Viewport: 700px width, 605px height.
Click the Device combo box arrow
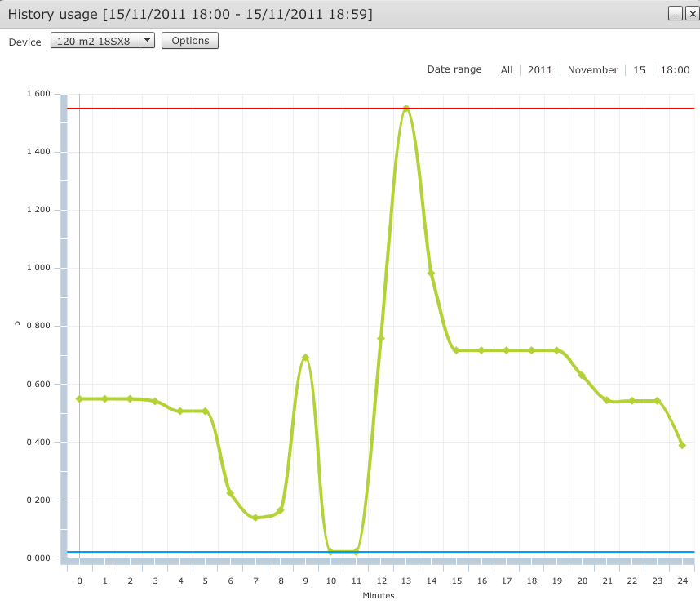tap(147, 41)
